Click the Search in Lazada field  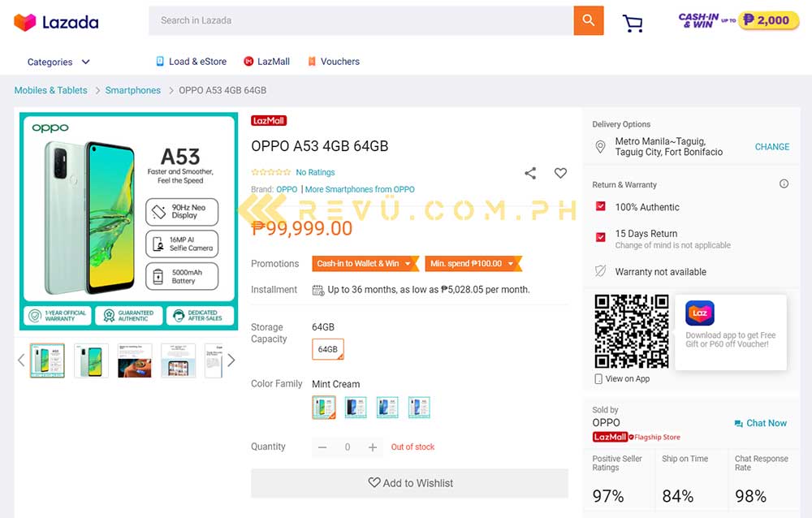click(x=361, y=21)
